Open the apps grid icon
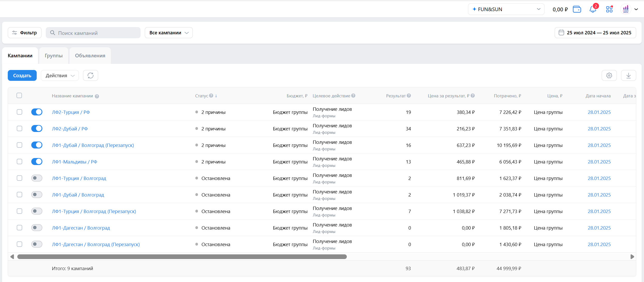The height and width of the screenshot is (282, 644). 609,9
